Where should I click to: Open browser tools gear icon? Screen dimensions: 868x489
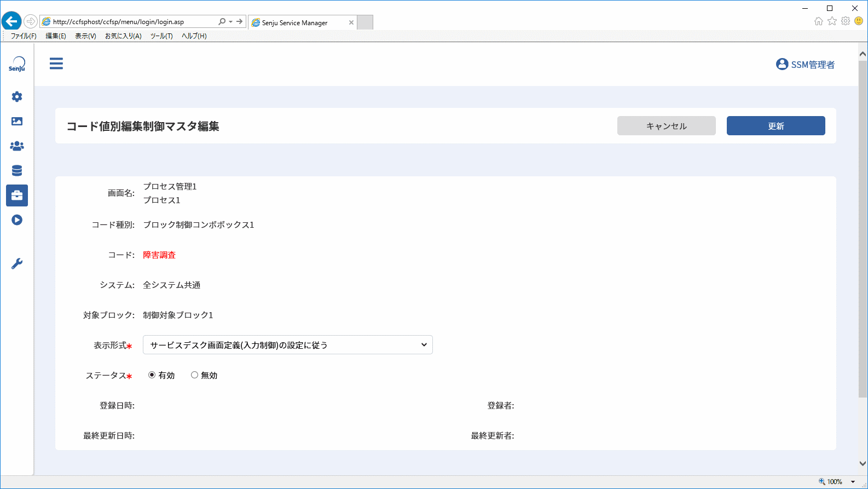point(846,21)
